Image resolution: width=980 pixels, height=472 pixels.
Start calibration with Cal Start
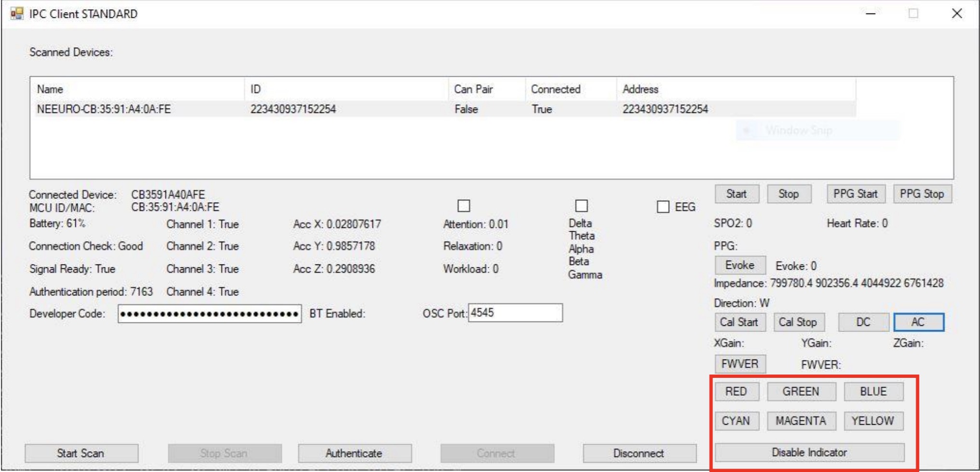739,322
